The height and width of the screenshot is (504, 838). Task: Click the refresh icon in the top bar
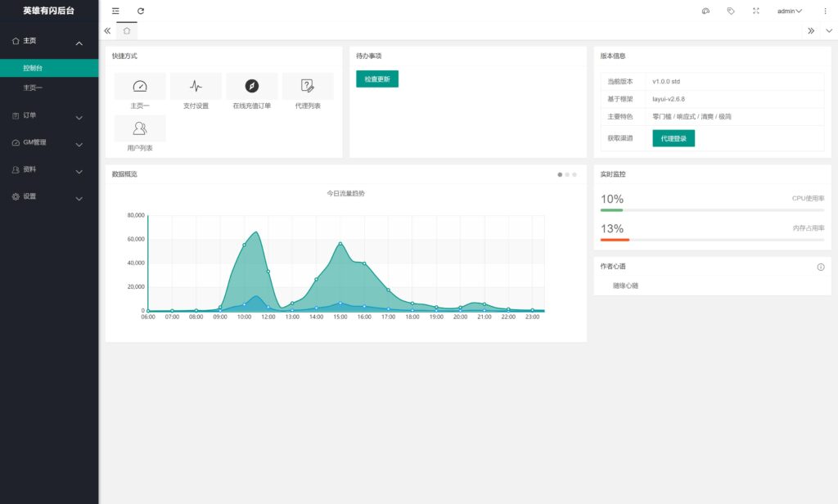point(141,11)
